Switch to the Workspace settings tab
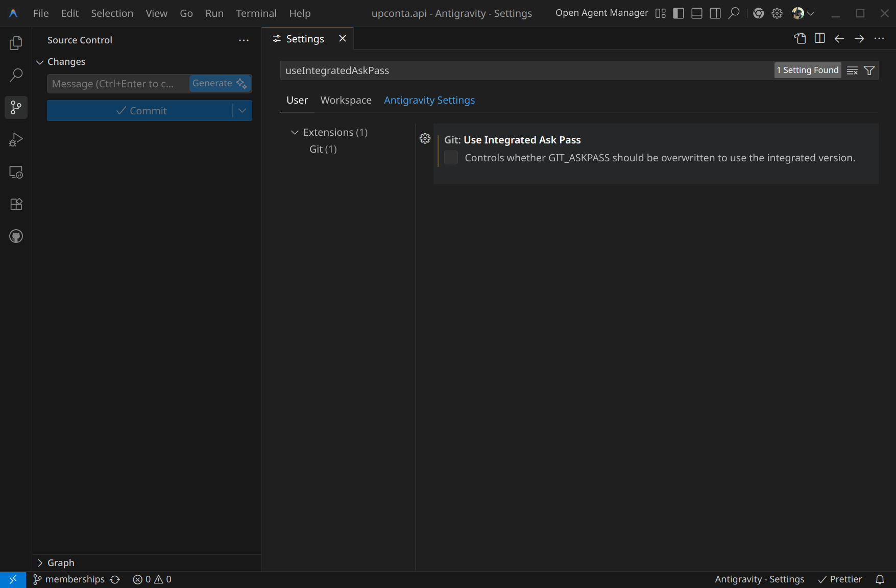This screenshot has height=588, width=896. click(346, 100)
